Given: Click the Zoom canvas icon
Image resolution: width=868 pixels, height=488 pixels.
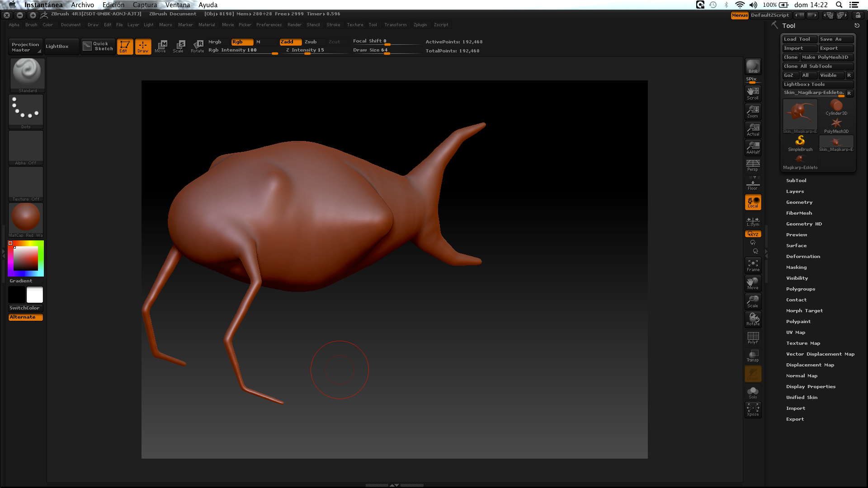Looking at the screenshot, I should point(753,111).
